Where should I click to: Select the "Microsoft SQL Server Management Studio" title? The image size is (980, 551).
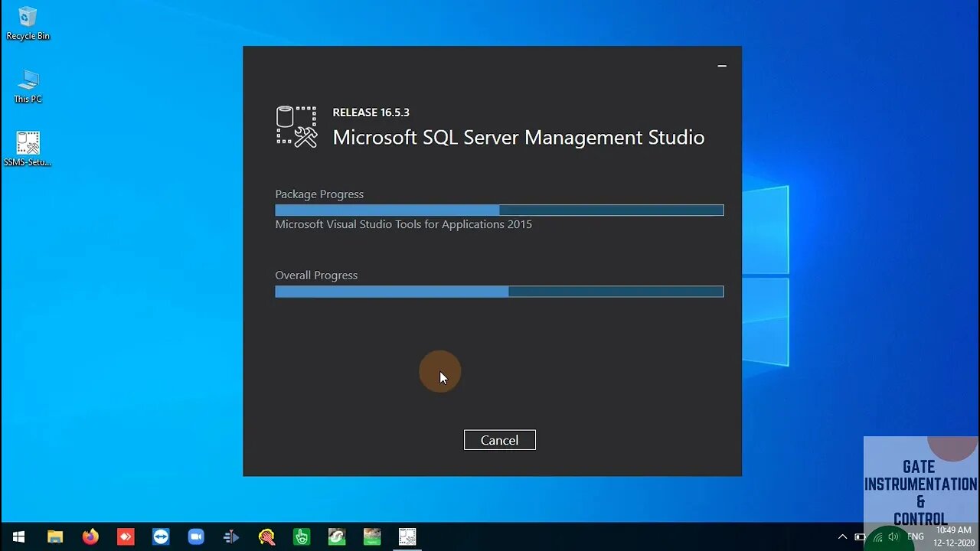[x=518, y=137]
